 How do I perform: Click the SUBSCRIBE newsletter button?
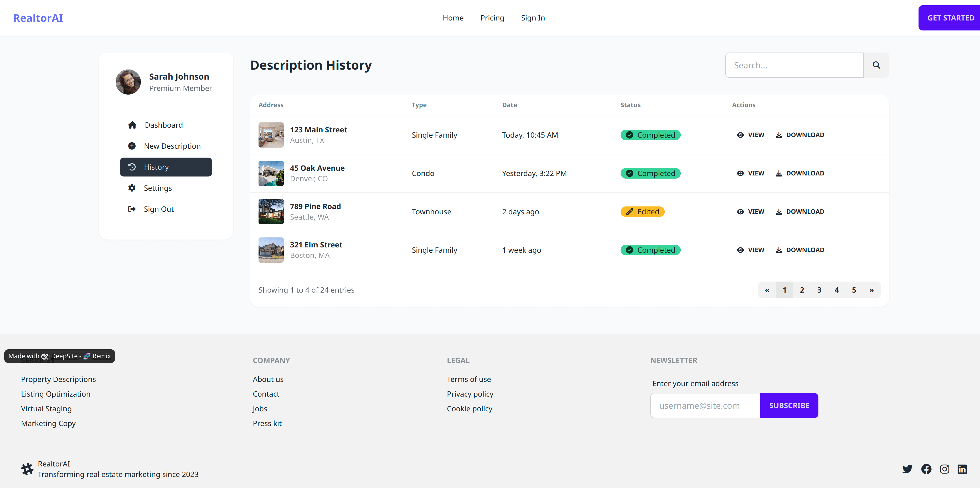(x=789, y=406)
